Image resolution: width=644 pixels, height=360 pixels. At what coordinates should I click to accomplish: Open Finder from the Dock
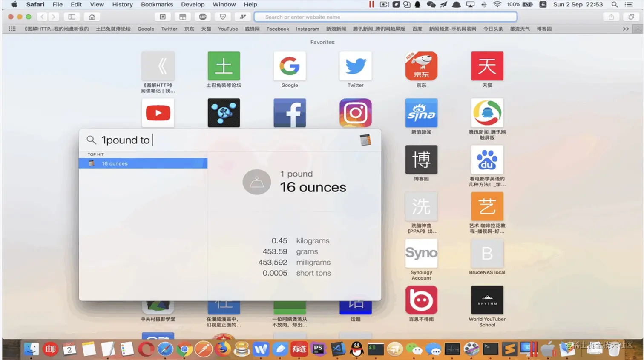pyautogui.click(x=31, y=349)
